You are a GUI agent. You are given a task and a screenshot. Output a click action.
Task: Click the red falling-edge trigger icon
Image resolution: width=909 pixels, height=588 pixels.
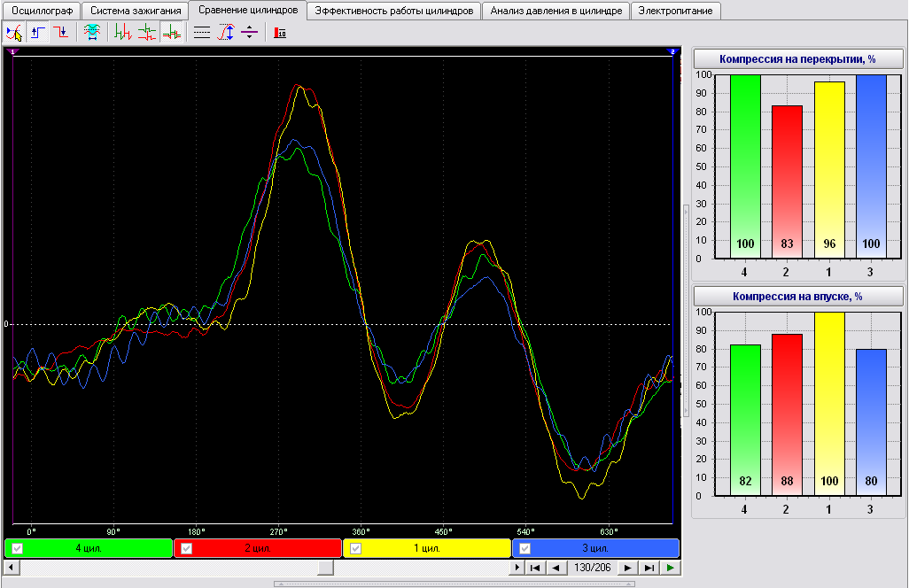tap(61, 33)
